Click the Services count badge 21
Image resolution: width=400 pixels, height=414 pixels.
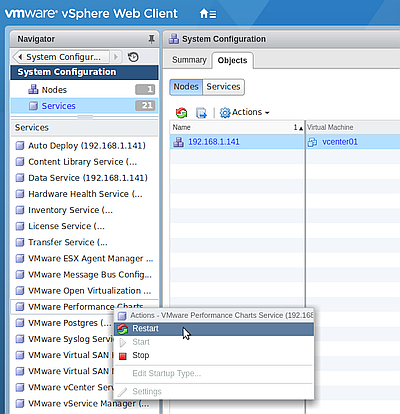click(145, 106)
